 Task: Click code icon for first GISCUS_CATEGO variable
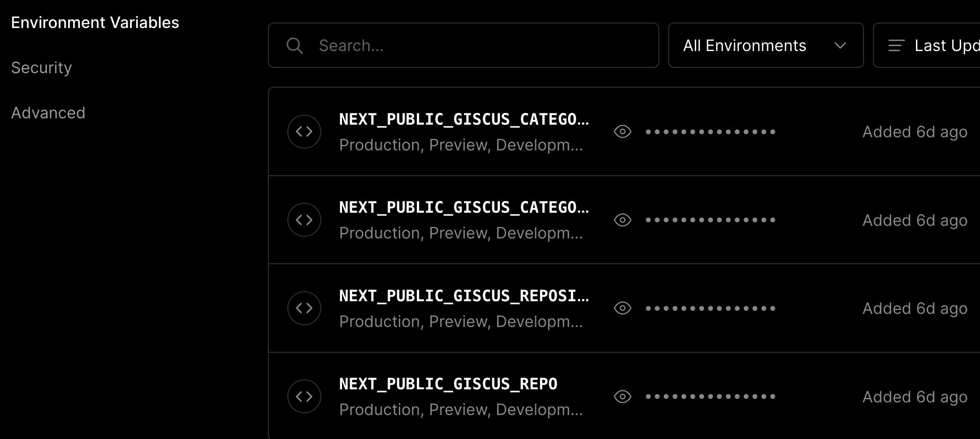tap(304, 131)
